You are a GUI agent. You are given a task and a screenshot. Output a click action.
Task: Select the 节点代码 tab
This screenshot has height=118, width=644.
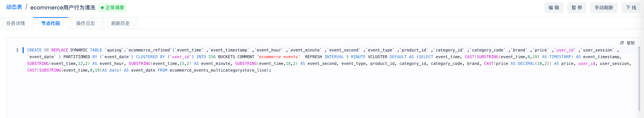51,23
